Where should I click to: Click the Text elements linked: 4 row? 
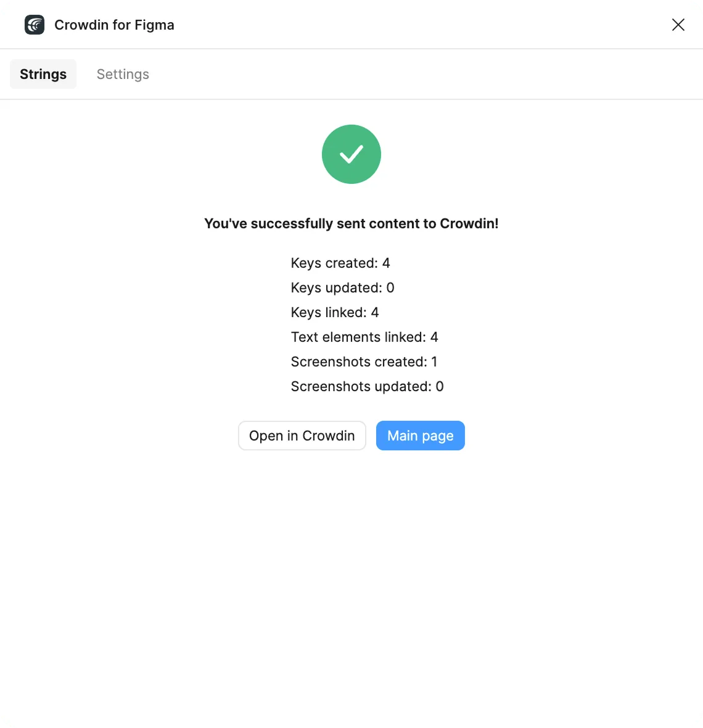(364, 337)
